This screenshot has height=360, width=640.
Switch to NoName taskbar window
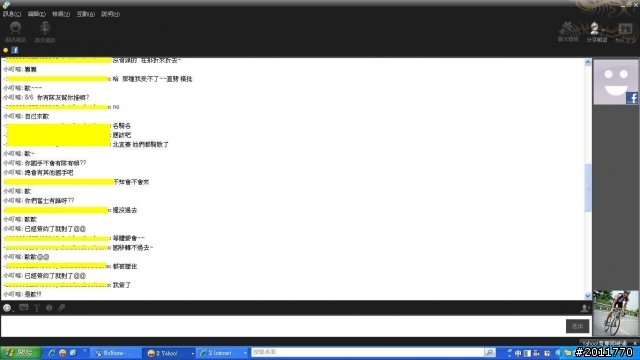click(x=116, y=353)
